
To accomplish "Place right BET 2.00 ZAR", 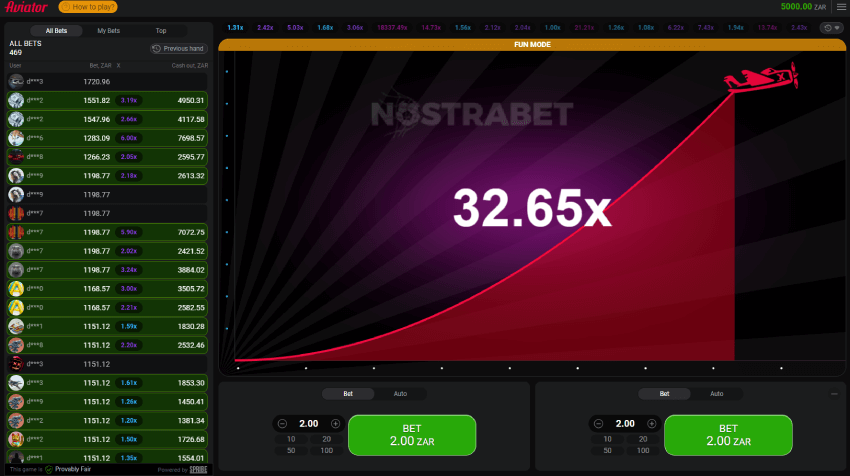I will tap(728, 435).
